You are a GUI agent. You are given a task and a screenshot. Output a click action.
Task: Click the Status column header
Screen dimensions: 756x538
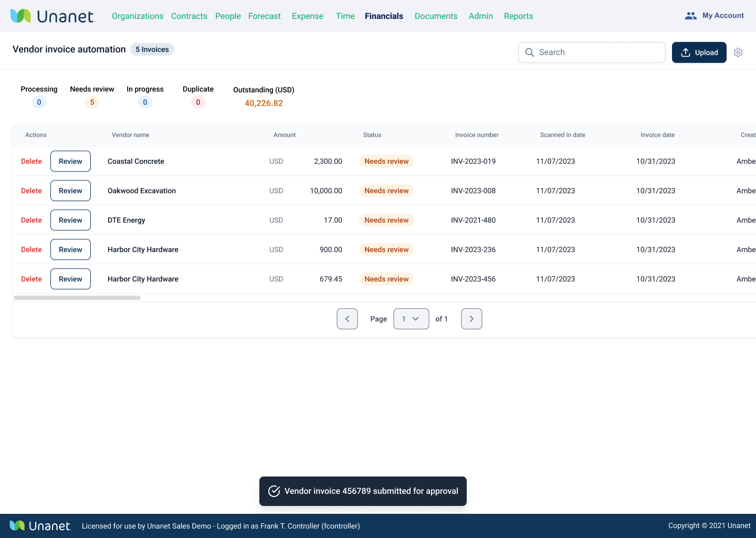[372, 135]
